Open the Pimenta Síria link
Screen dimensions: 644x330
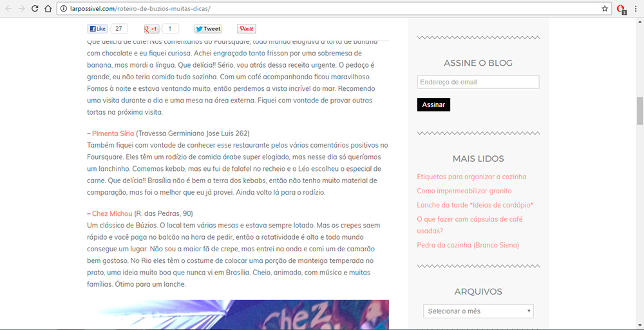(113, 133)
